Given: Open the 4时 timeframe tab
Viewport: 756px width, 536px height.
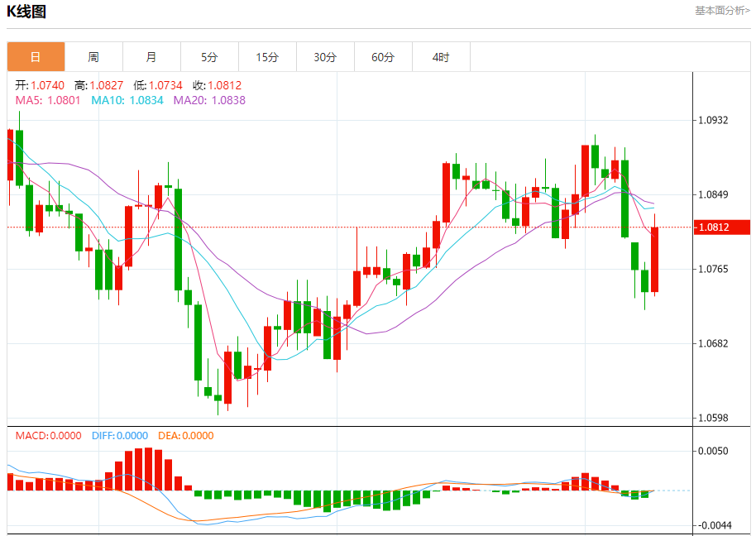Looking at the screenshot, I should click(441, 57).
